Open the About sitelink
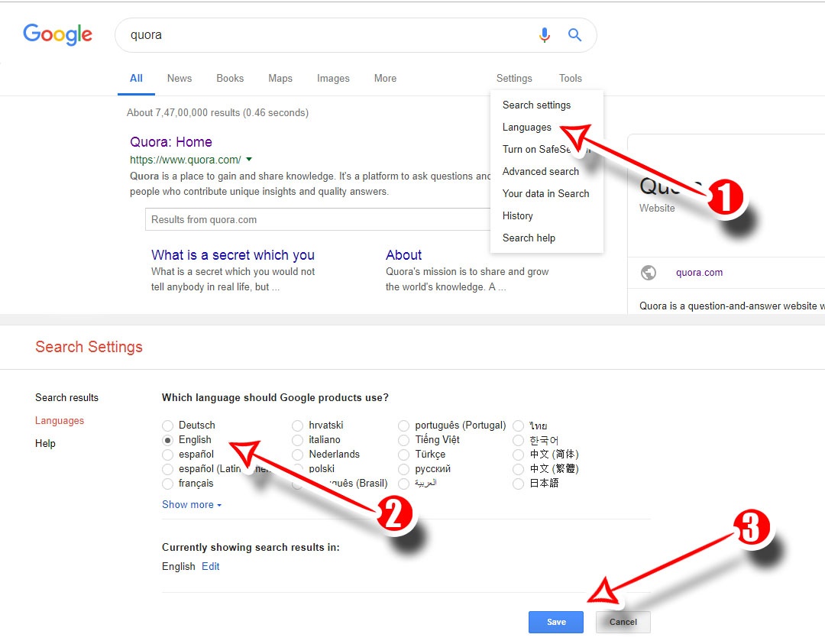Screen dimensions: 825x644 click(x=403, y=255)
